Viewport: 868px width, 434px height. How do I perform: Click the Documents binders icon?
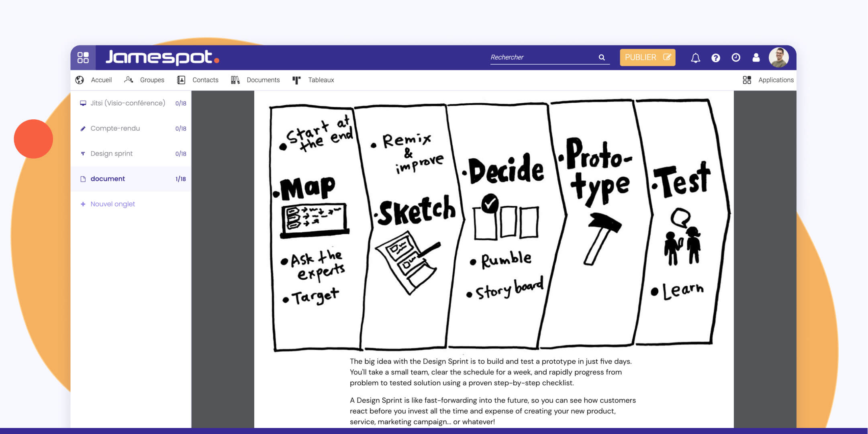[235, 80]
